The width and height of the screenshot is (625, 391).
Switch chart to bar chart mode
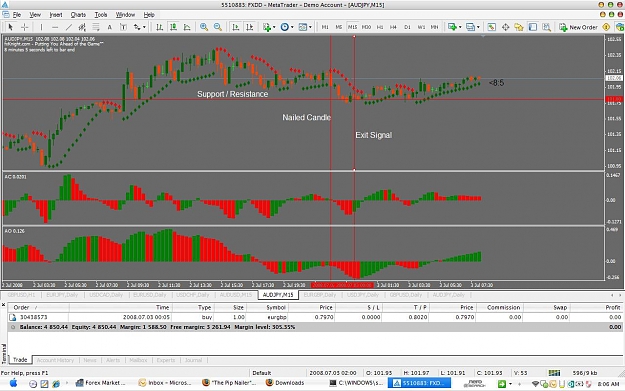159,27
